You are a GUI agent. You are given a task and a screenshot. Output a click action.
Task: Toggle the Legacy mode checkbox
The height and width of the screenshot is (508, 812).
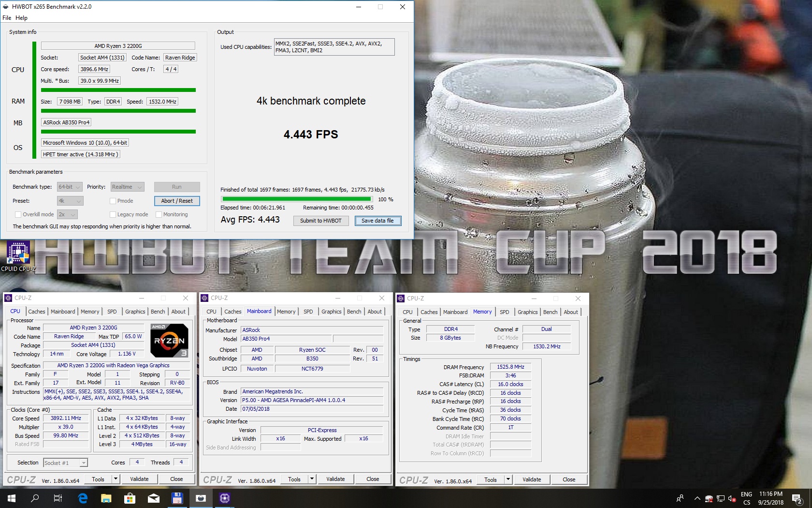113,214
